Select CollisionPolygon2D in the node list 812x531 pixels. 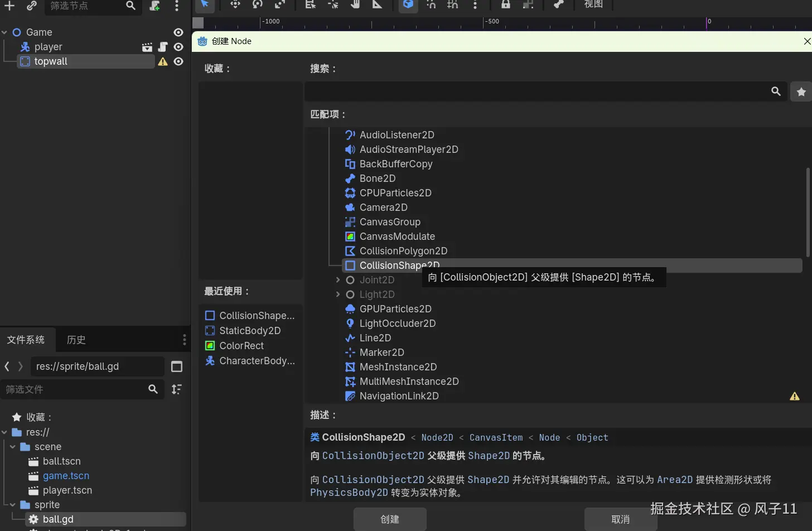point(404,251)
